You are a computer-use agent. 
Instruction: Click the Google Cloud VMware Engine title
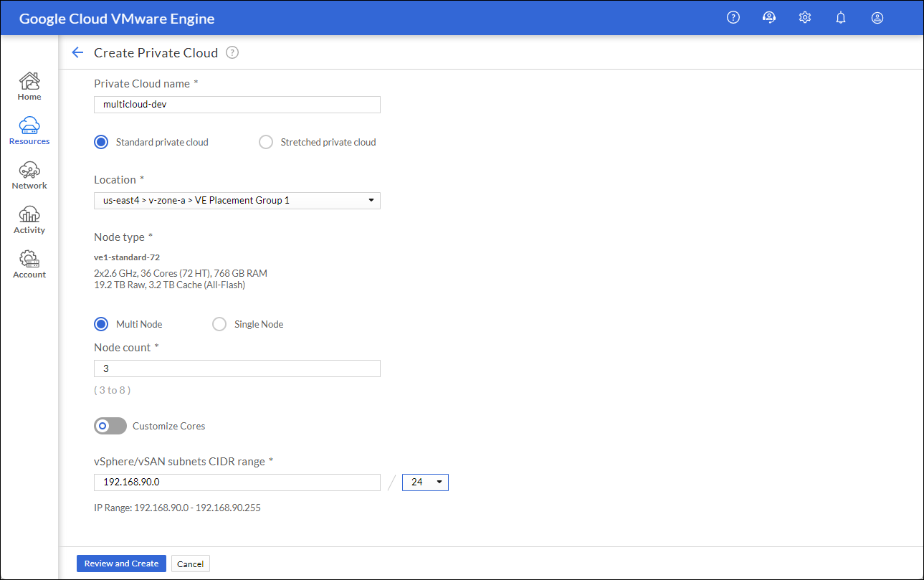[117, 19]
